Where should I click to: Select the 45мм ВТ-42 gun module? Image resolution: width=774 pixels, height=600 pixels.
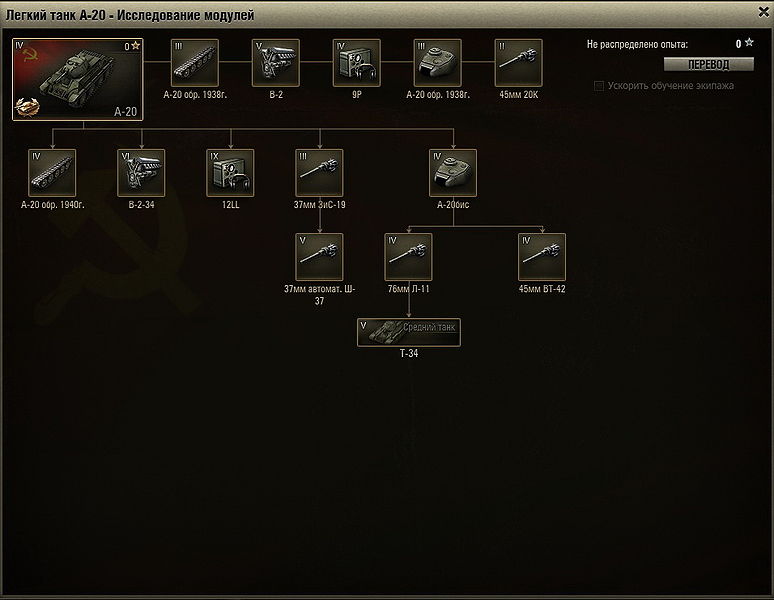point(542,257)
